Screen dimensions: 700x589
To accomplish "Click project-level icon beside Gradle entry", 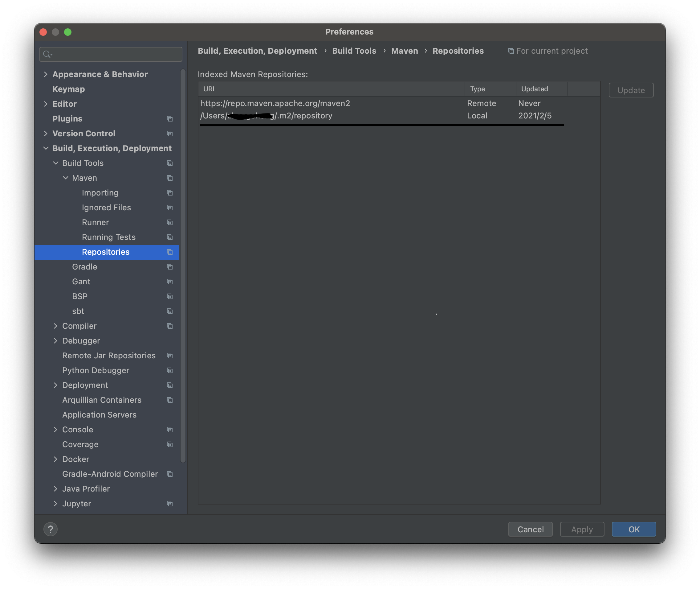I will [169, 267].
